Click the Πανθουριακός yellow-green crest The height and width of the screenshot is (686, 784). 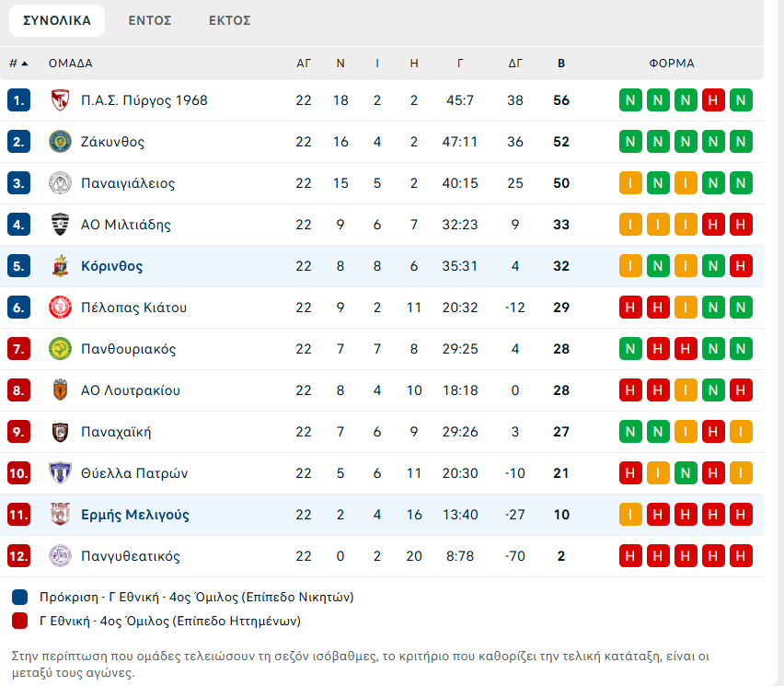[60, 349]
